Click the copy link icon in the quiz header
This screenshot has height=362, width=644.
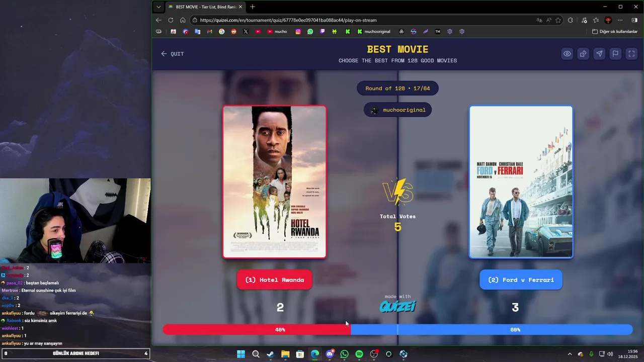coord(583,54)
